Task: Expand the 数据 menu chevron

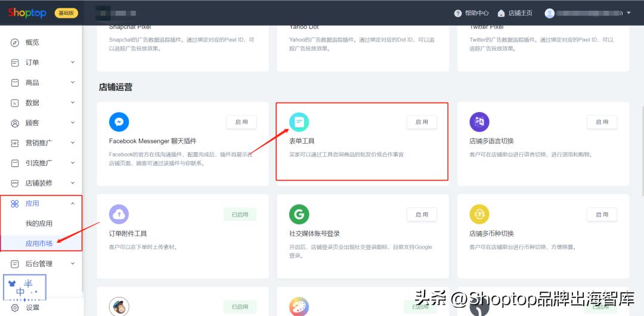Action: [73, 103]
